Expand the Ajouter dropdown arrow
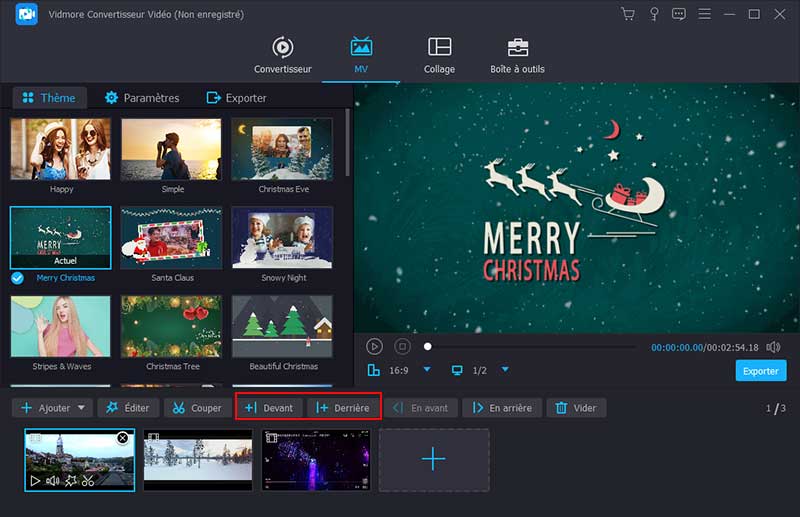Screen dimensions: 800x517 pos(81,408)
